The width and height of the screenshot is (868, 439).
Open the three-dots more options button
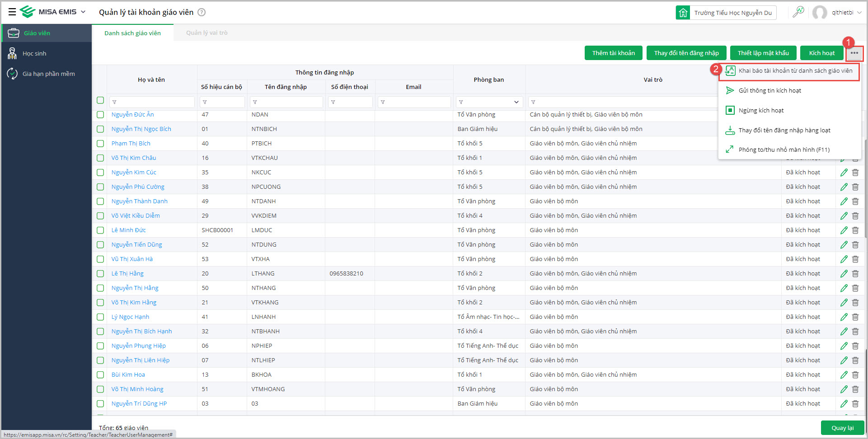coord(854,53)
